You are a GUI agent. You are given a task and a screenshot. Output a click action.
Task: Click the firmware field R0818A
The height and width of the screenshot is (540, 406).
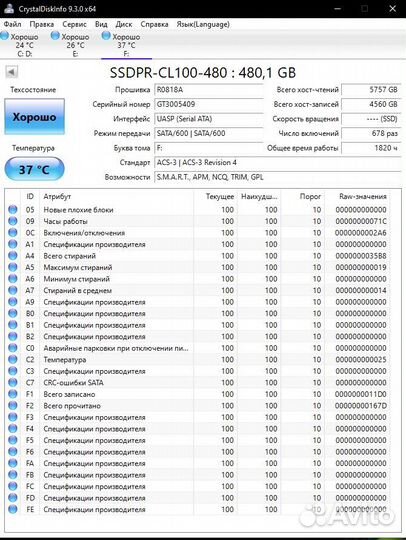click(x=209, y=90)
